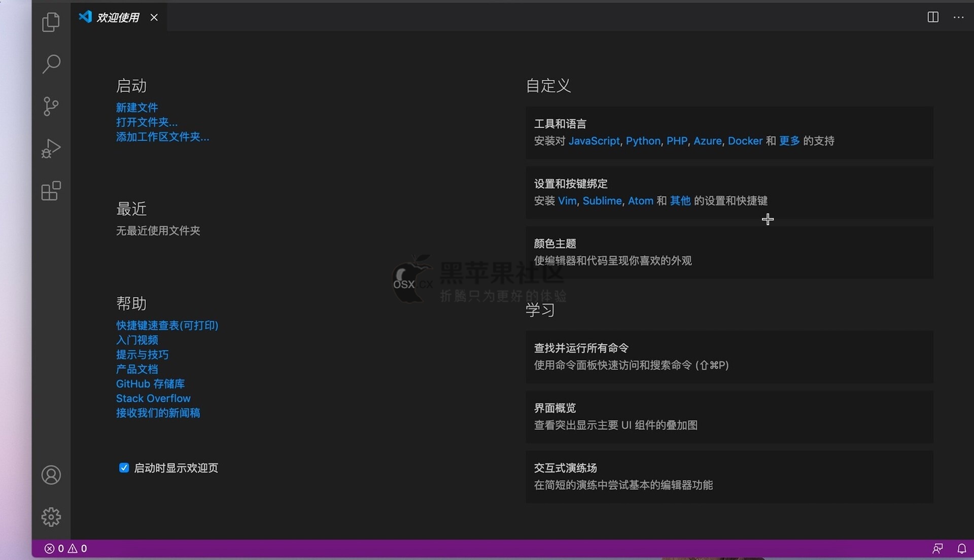Viewport: 974px width, 560px height.
Task: Install Docker support link
Action: pyautogui.click(x=745, y=141)
